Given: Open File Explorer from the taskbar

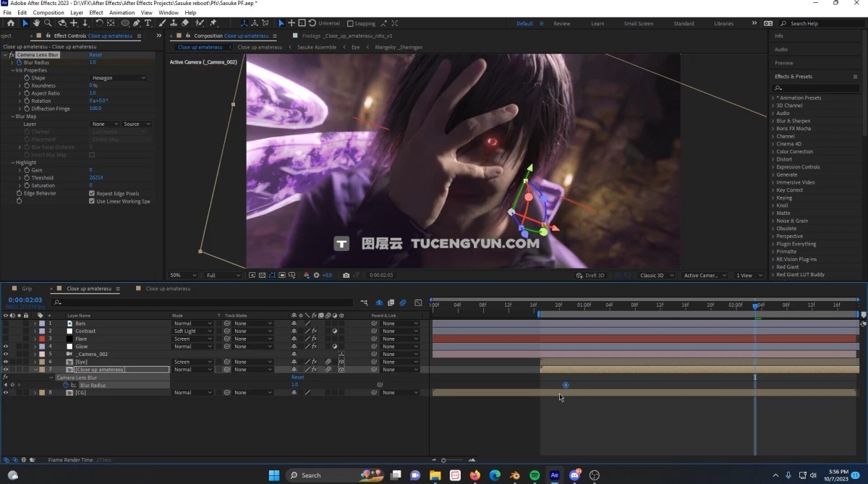Looking at the screenshot, I should (435, 475).
